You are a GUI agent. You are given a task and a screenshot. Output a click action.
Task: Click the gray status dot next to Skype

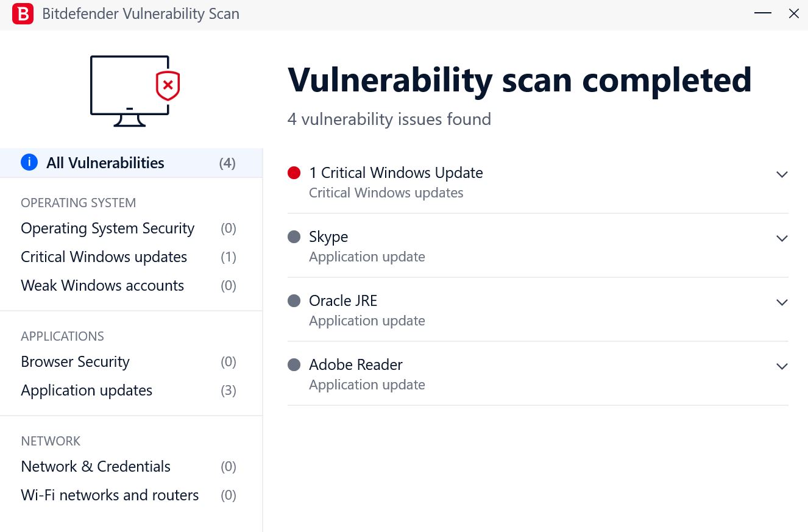(294, 237)
